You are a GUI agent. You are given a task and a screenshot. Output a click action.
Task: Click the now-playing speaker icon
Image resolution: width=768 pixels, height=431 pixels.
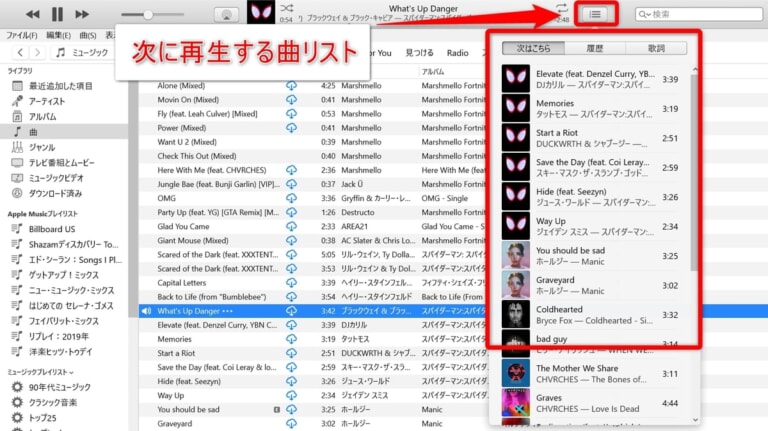point(146,311)
